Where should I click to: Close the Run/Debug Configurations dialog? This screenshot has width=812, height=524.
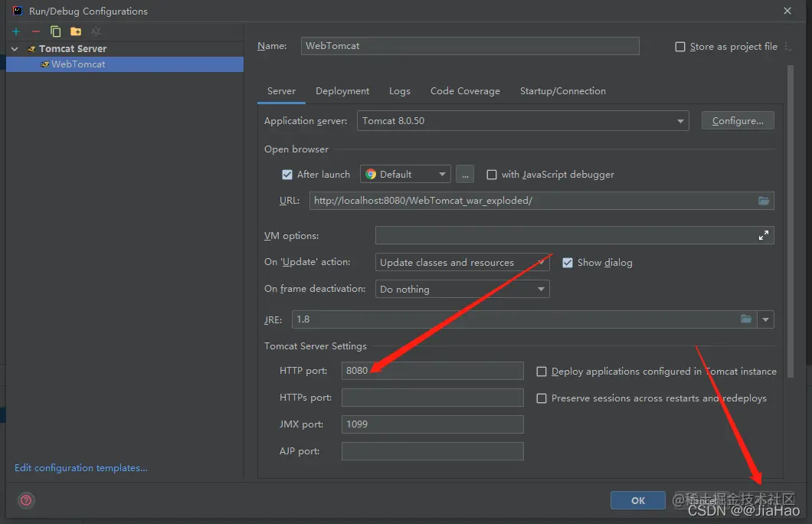787,11
